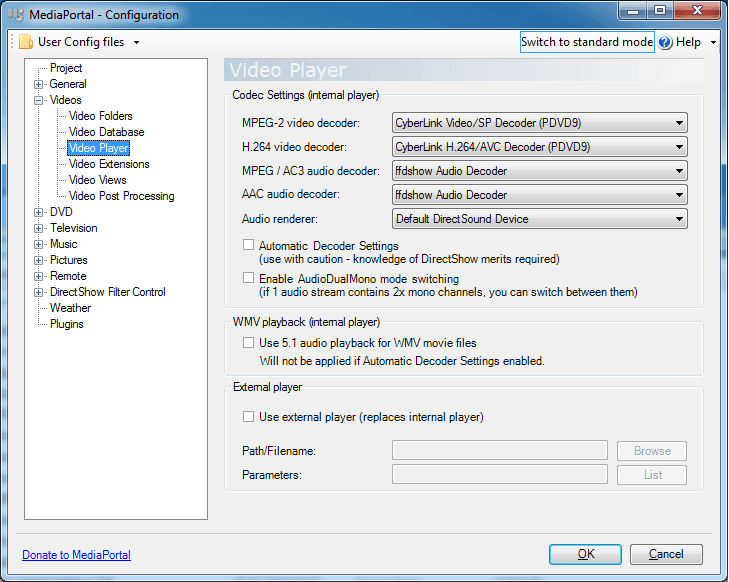
Task: Tick Use external player checkbox
Action: (248, 417)
